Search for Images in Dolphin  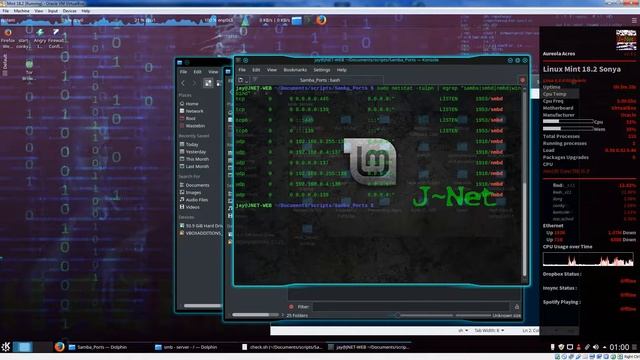tap(191, 193)
